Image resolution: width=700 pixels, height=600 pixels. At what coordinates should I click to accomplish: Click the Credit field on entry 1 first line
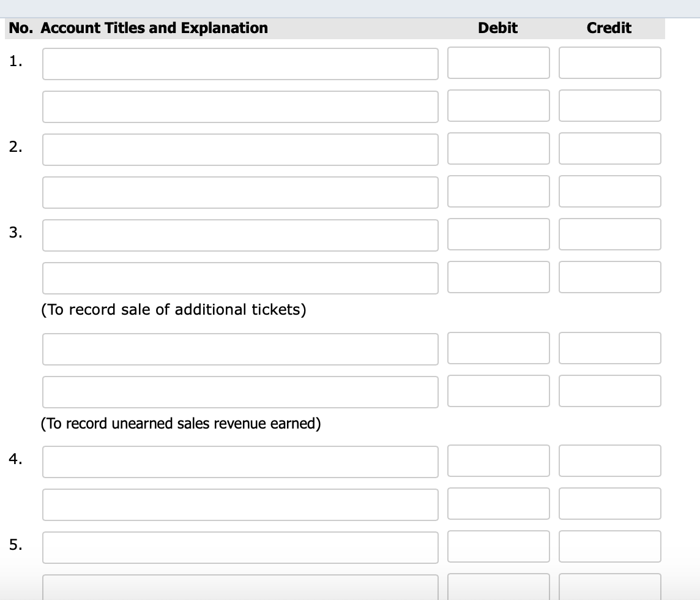(x=609, y=63)
